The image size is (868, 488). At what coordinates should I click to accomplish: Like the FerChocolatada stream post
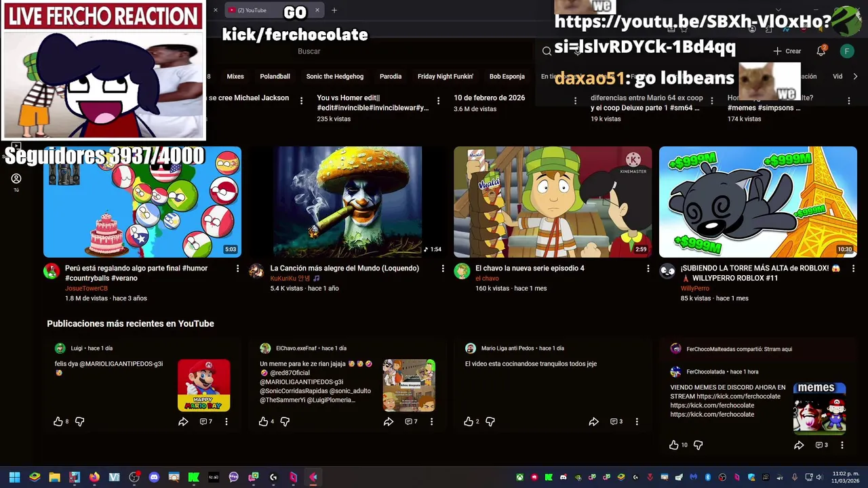[x=674, y=445]
